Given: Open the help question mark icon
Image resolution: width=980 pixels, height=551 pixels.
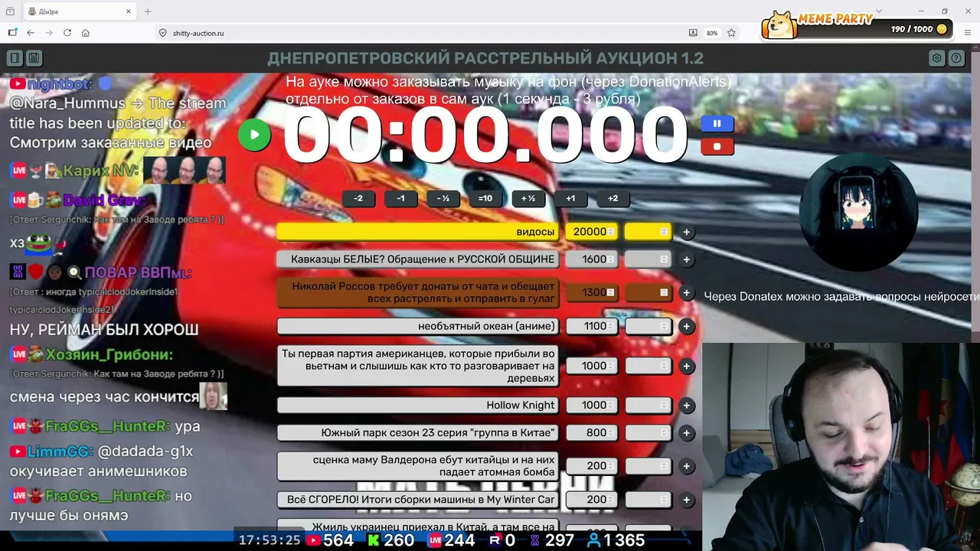Looking at the screenshot, I should pos(956,58).
